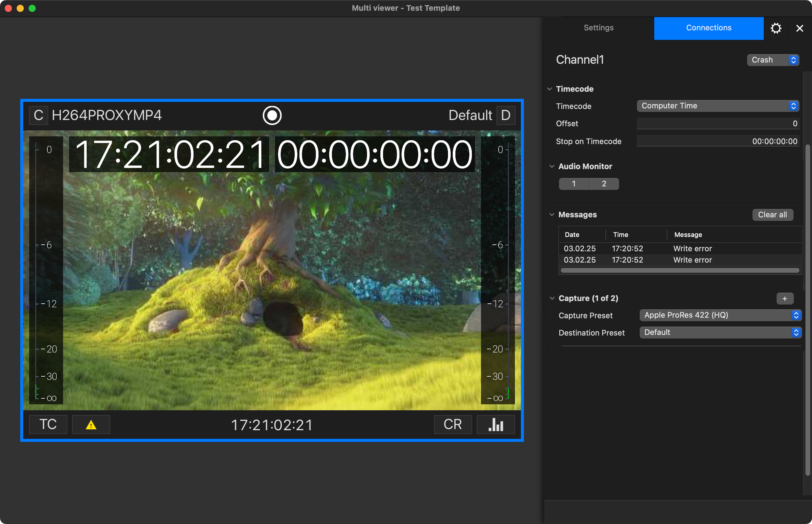Click the Channel1 title

580,60
